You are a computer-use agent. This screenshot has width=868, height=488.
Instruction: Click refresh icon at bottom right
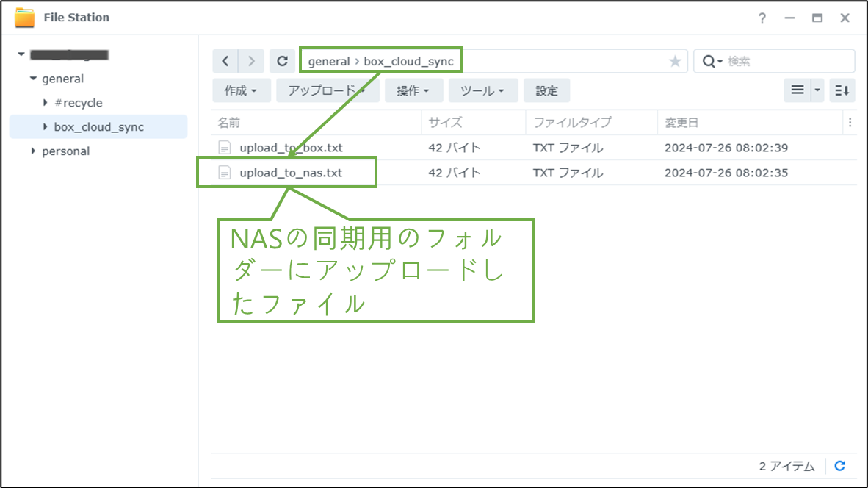(839, 465)
